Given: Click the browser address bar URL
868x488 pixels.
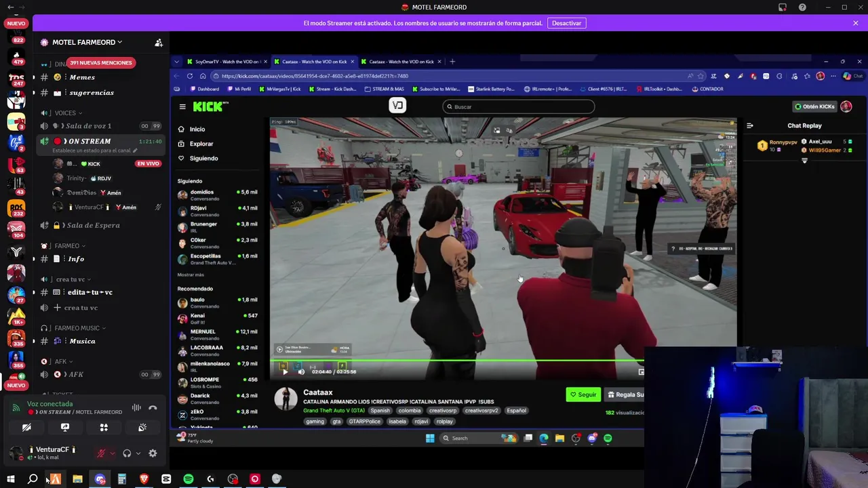Looking at the screenshot, I should (315, 76).
